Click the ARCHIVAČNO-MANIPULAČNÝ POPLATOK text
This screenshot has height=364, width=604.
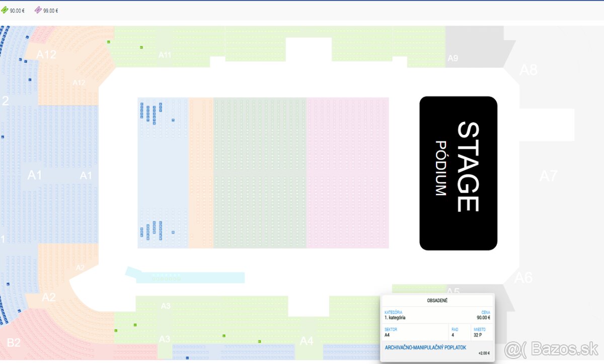pos(425,347)
